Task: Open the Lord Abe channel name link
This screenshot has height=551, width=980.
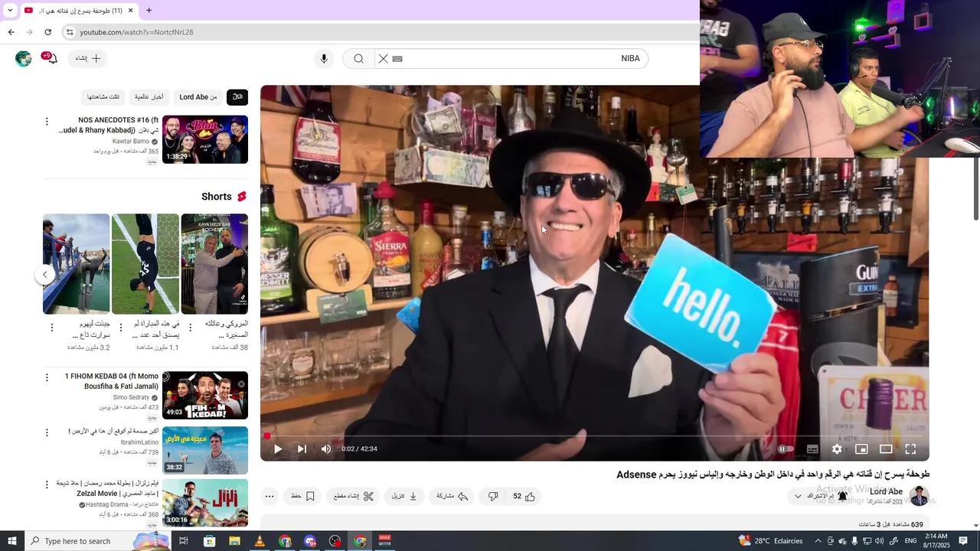Action: coord(886,491)
